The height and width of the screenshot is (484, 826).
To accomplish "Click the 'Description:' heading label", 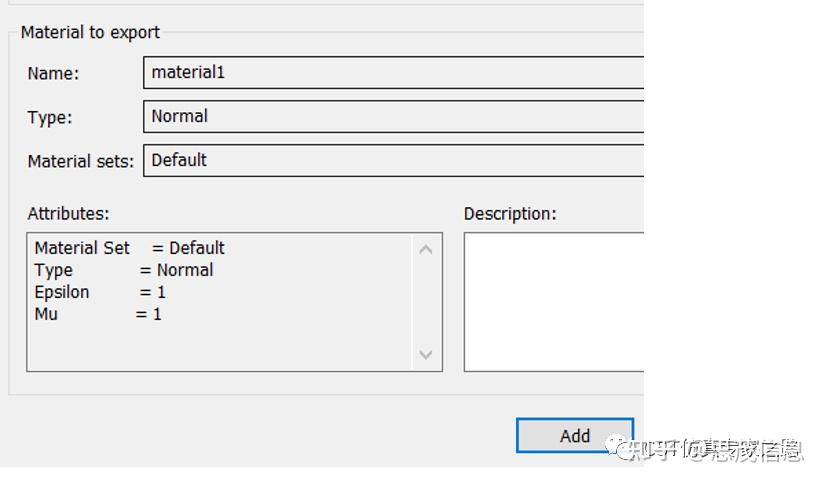I will click(510, 213).
